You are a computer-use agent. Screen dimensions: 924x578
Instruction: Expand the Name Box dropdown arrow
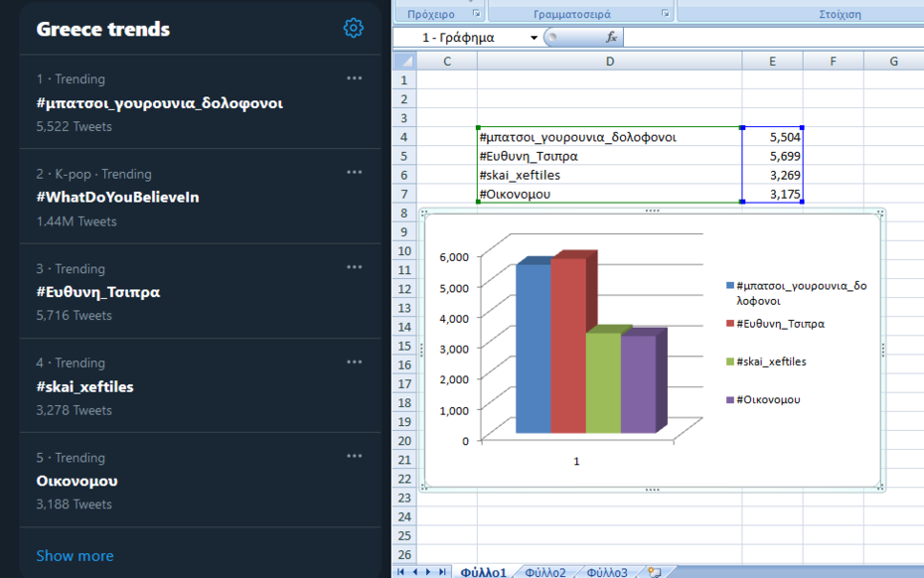534,38
